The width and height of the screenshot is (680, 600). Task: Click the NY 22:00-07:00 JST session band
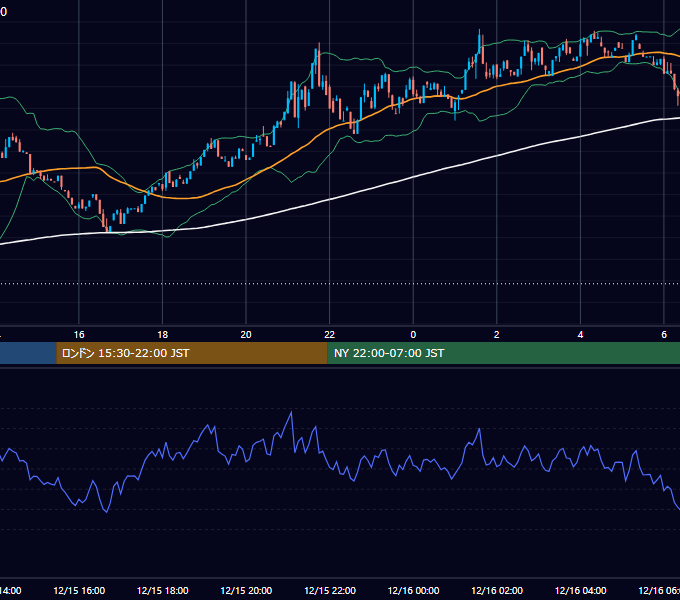(503, 353)
